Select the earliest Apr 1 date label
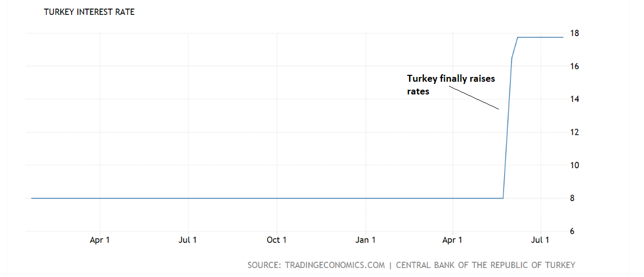 click(x=100, y=240)
